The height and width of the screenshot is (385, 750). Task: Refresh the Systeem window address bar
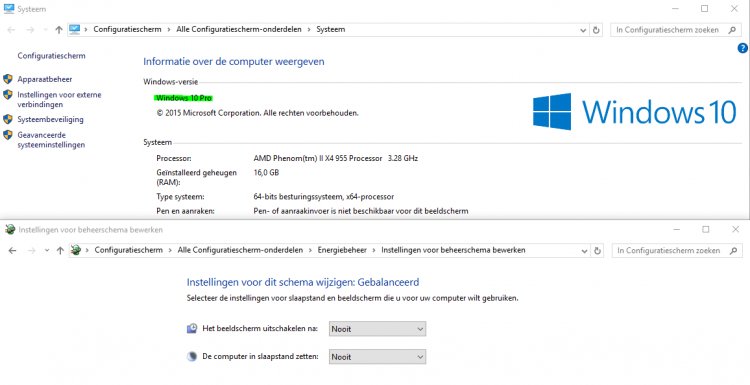click(596, 30)
